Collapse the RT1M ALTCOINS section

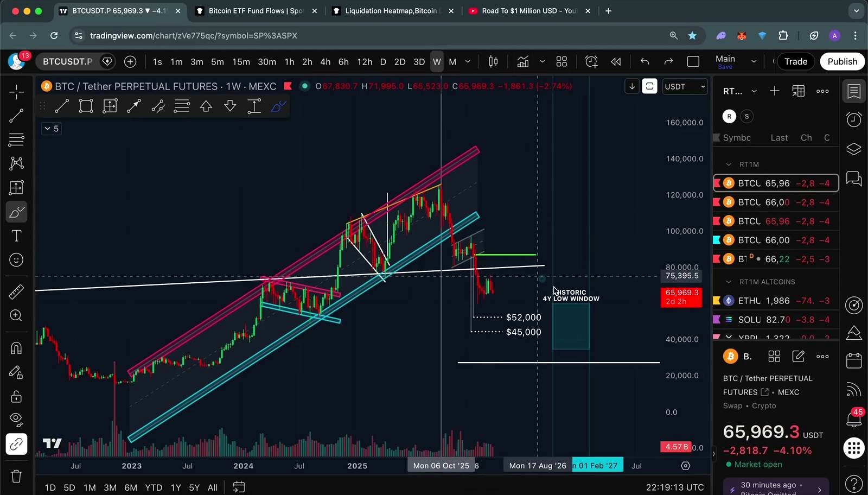[x=729, y=282]
